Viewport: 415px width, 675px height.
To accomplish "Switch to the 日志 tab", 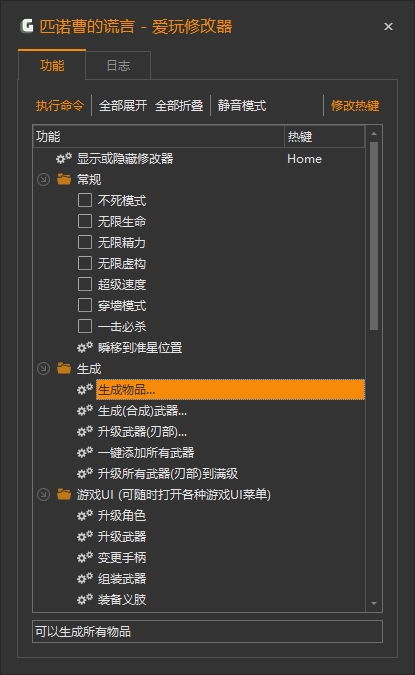I will [x=118, y=65].
